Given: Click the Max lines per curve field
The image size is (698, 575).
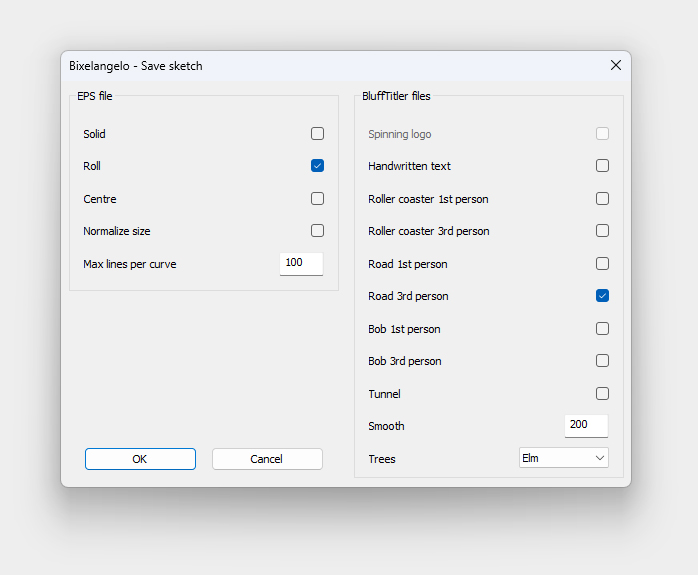Looking at the screenshot, I should [301, 264].
